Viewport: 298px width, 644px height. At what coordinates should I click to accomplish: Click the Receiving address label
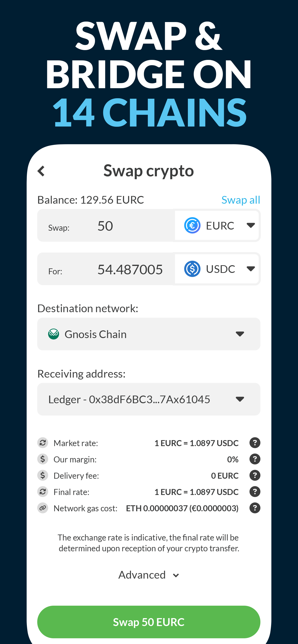click(81, 374)
